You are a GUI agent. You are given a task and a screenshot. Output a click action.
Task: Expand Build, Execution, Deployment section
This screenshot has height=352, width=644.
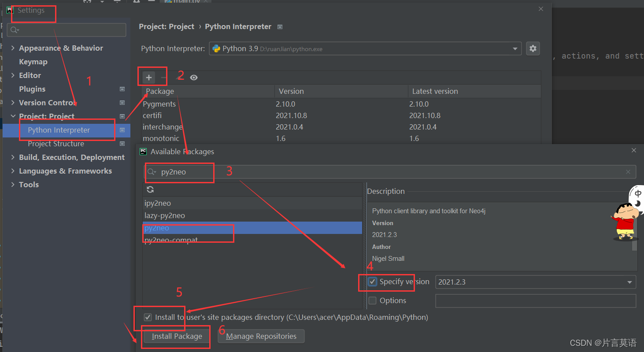tap(13, 157)
